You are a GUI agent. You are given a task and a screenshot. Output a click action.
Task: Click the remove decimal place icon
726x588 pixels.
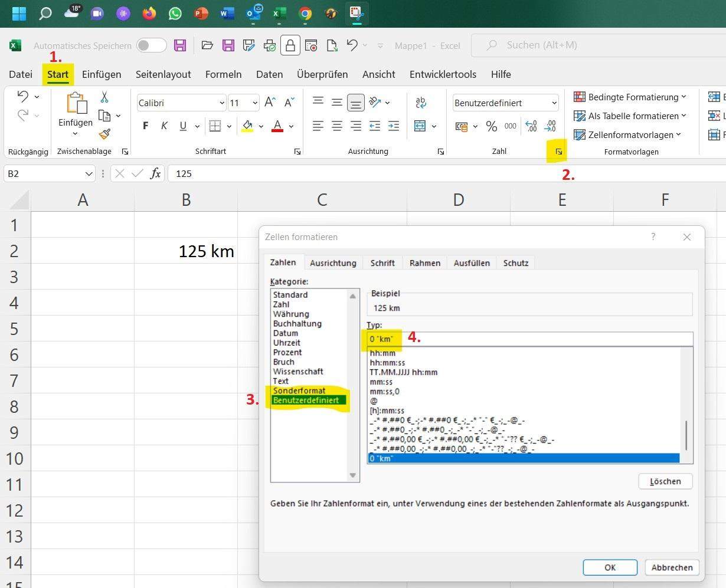pos(550,126)
